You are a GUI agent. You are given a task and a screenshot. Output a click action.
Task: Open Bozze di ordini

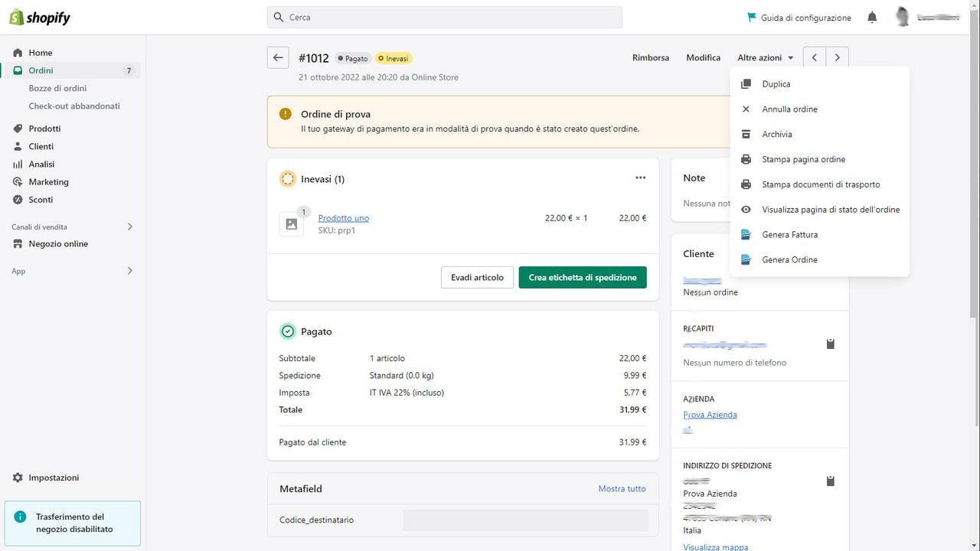tap(57, 88)
